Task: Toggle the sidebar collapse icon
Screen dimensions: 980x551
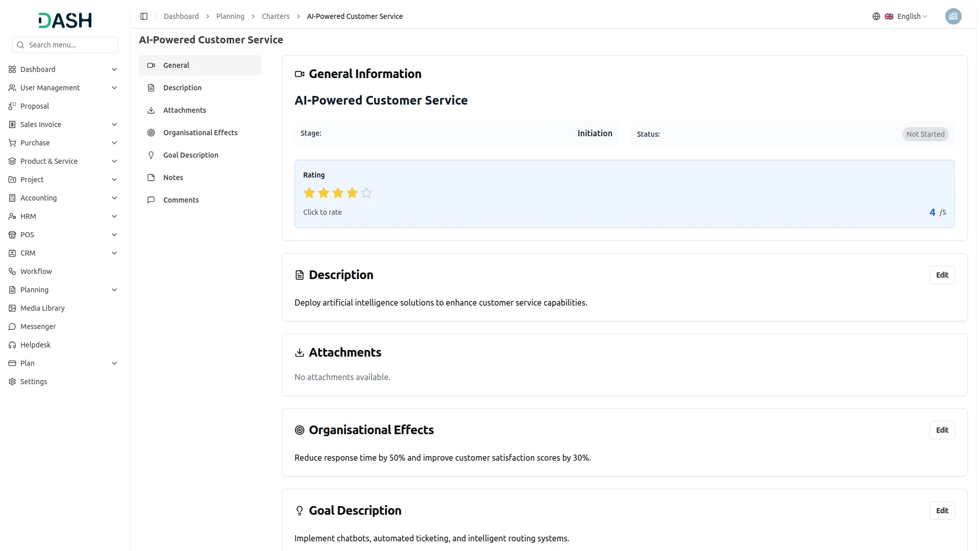Action: tap(144, 16)
